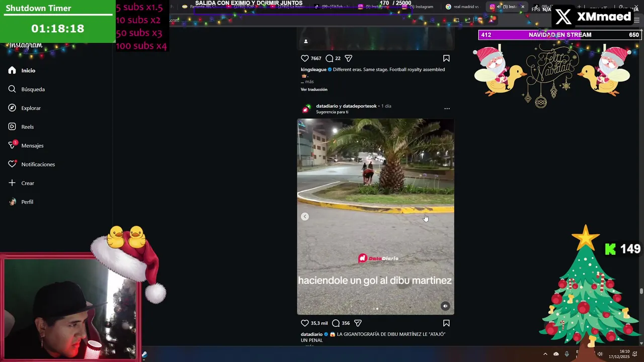Open comments on the kingsleague post
Screen dimensions: 644x362
pos(329,58)
